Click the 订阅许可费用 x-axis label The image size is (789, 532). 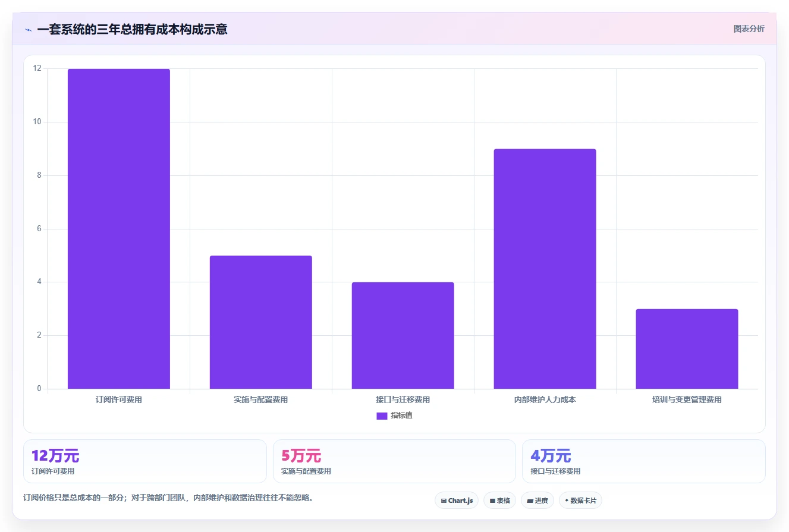(119, 400)
